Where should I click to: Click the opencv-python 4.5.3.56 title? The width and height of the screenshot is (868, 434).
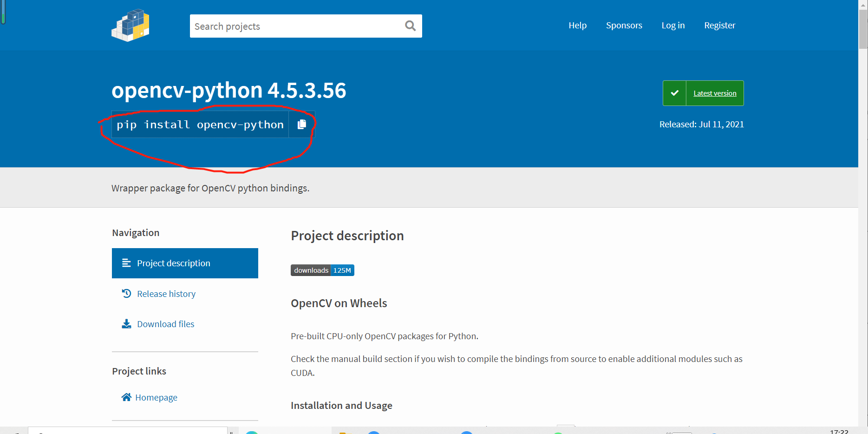pos(229,90)
